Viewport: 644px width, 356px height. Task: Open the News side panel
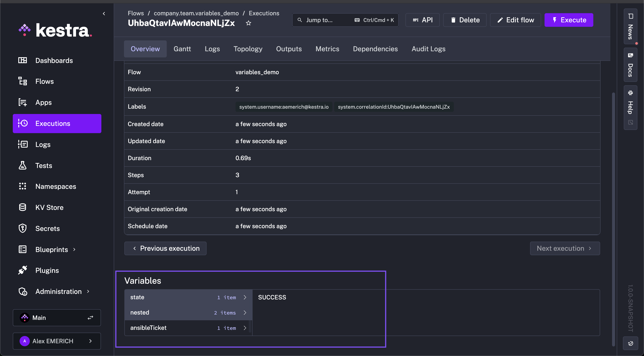pyautogui.click(x=630, y=26)
